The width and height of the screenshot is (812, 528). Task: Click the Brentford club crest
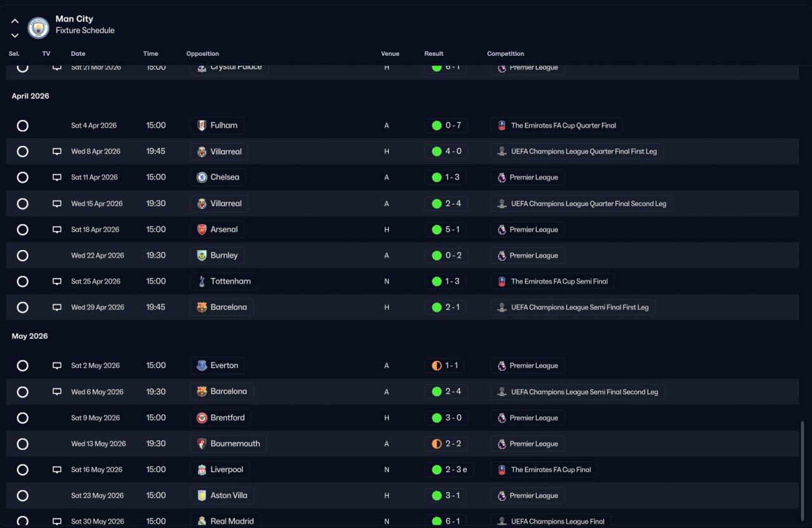202,418
